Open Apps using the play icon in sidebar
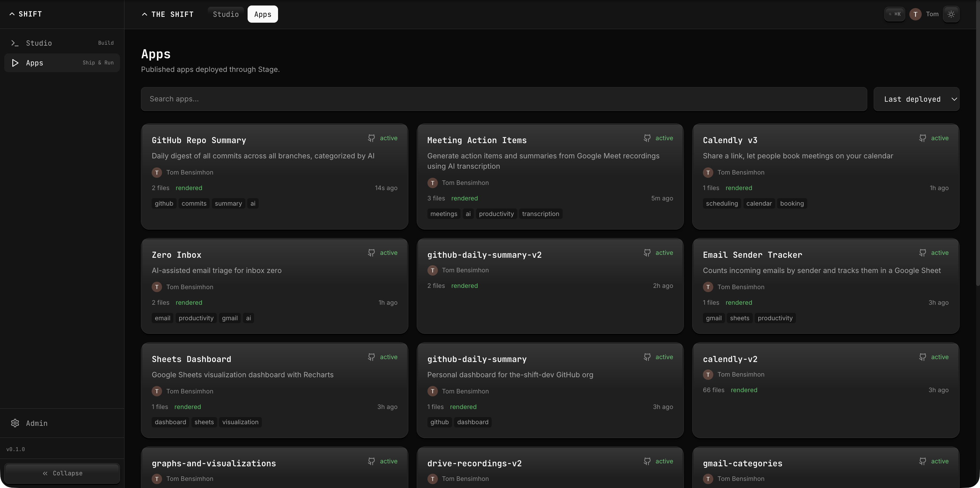Image resolution: width=980 pixels, height=488 pixels. [x=15, y=63]
